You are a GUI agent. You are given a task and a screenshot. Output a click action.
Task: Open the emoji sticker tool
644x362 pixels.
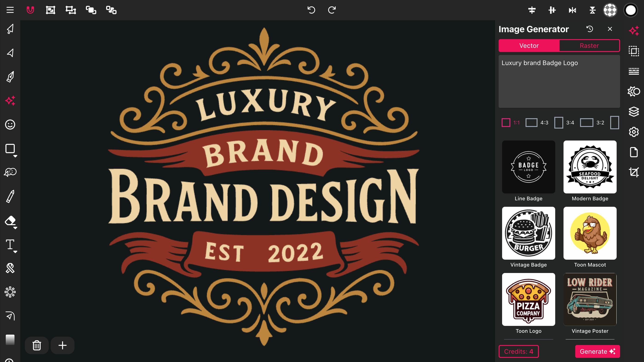pyautogui.click(x=10, y=124)
